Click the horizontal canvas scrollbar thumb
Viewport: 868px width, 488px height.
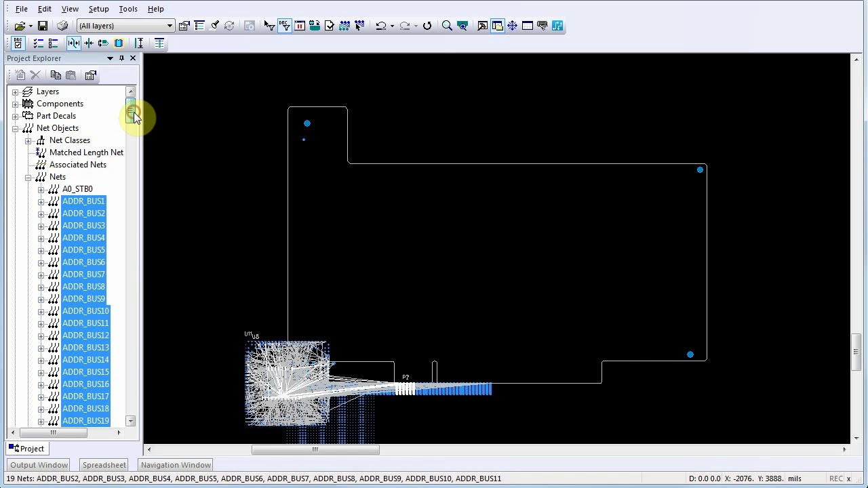pyautogui.click(x=315, y=449)
